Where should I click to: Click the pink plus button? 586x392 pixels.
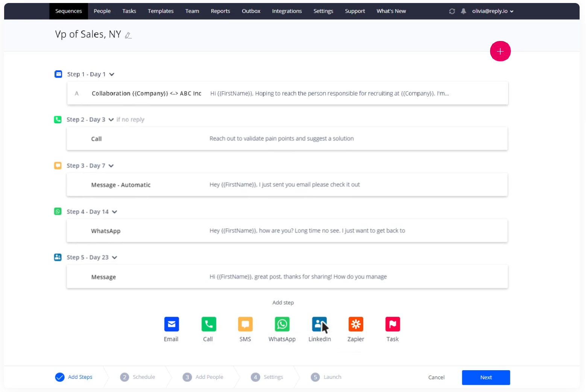pyautogui.click(x=500, y=52)
